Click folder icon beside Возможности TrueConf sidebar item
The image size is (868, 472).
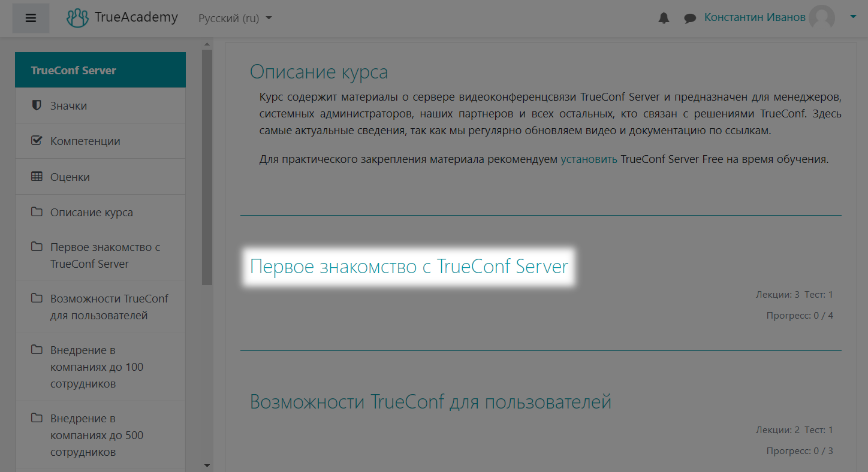[37, 298]
